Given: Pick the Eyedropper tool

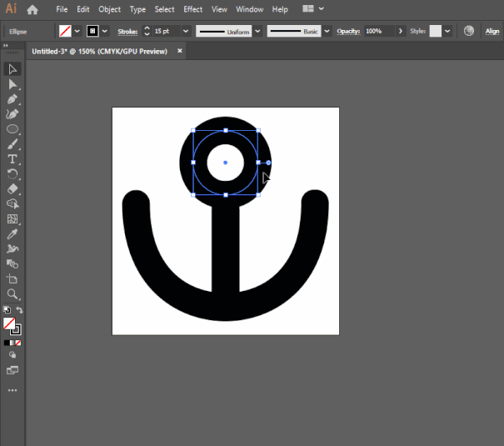Looking at the screenshot, I should (x=12, y=234).
